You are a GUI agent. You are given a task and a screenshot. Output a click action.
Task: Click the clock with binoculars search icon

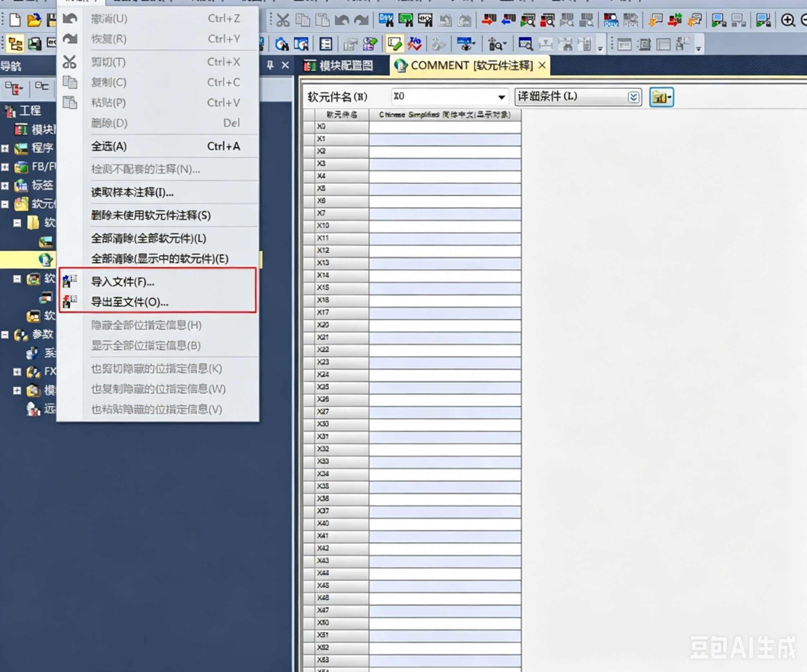282,44
